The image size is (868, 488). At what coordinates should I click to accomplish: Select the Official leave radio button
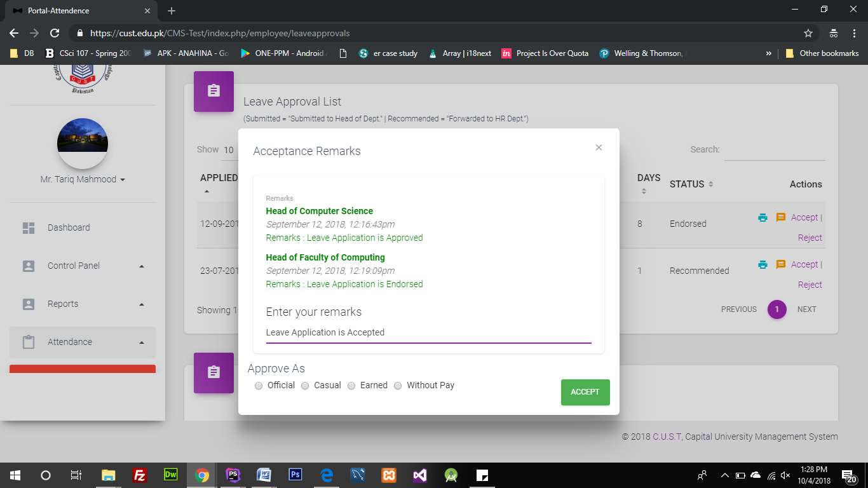point(259,386)
